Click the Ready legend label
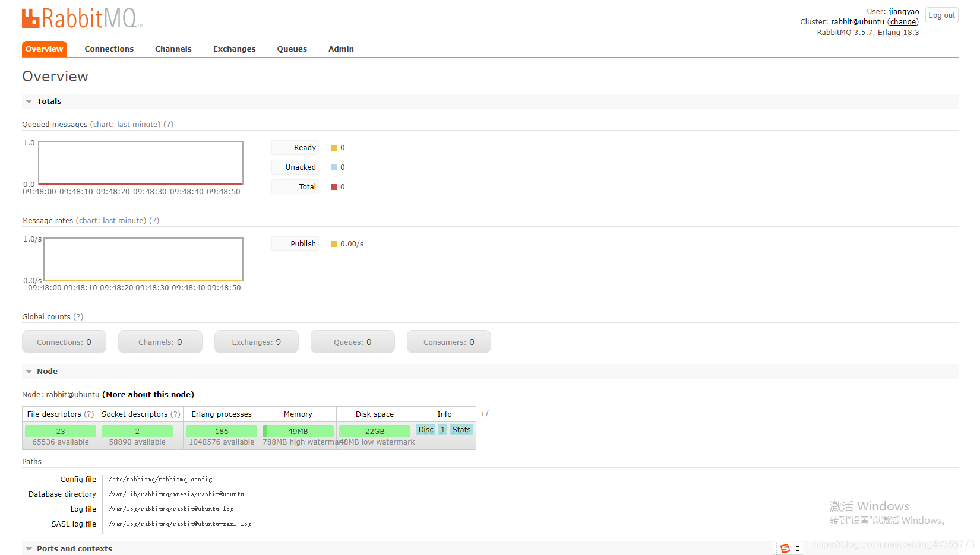 [295, 148]
